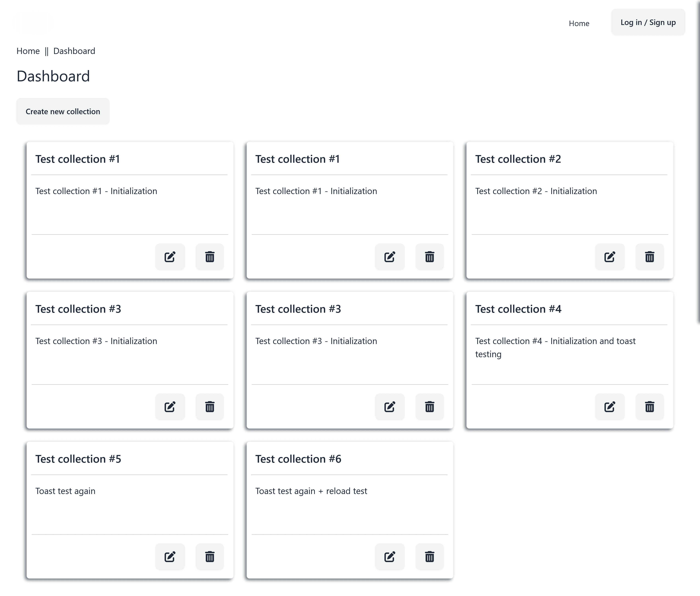700x596 pixels.
Task: Edit the second Test collection #3 card
Action: click(x=390, y=407)
